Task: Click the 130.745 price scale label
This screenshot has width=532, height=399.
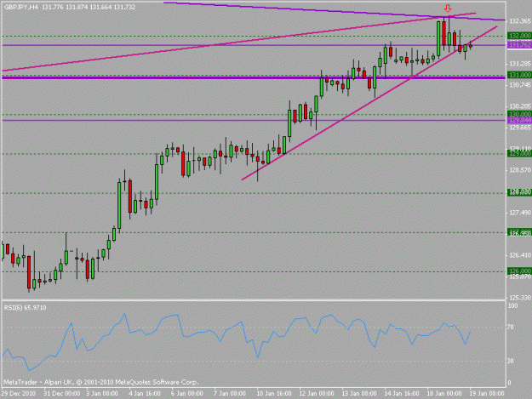Action: click(520, 85)
